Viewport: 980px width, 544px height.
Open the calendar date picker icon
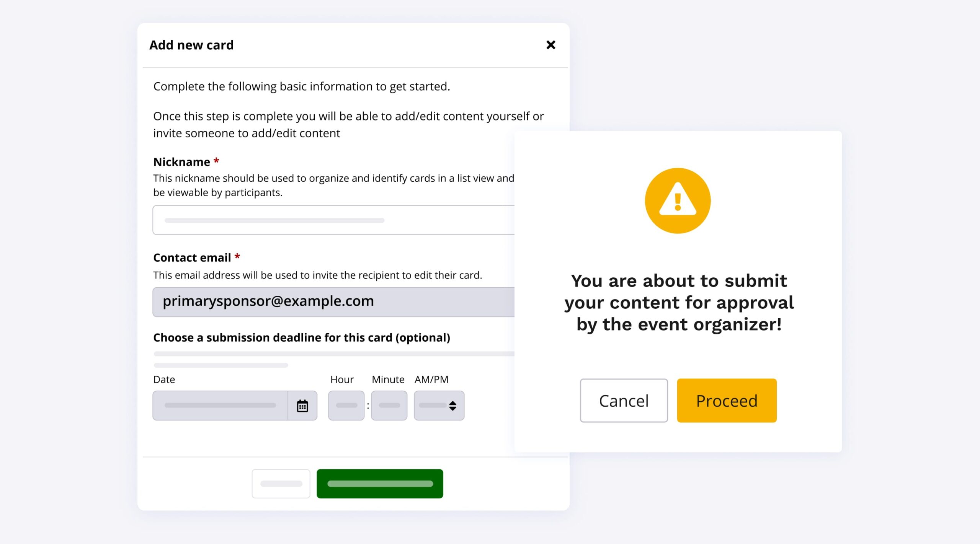pyautogui.click(x=302, y=406)
